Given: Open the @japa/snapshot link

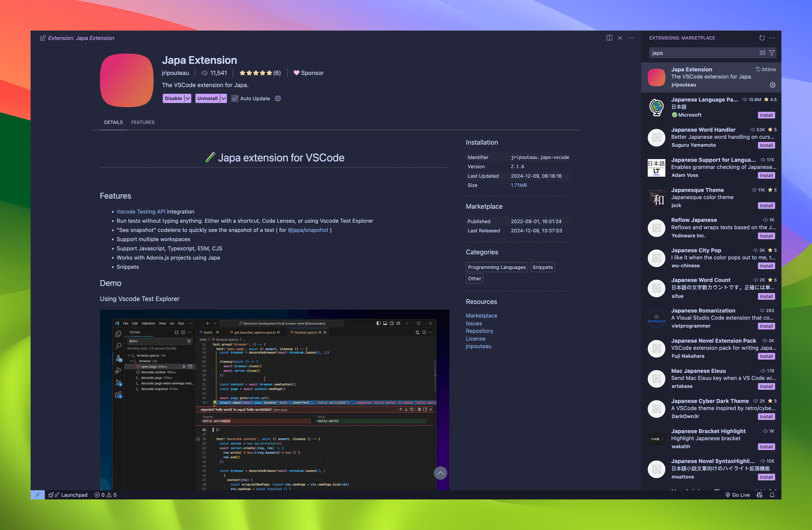Looking at the screenshot, I should click(308, 230).
